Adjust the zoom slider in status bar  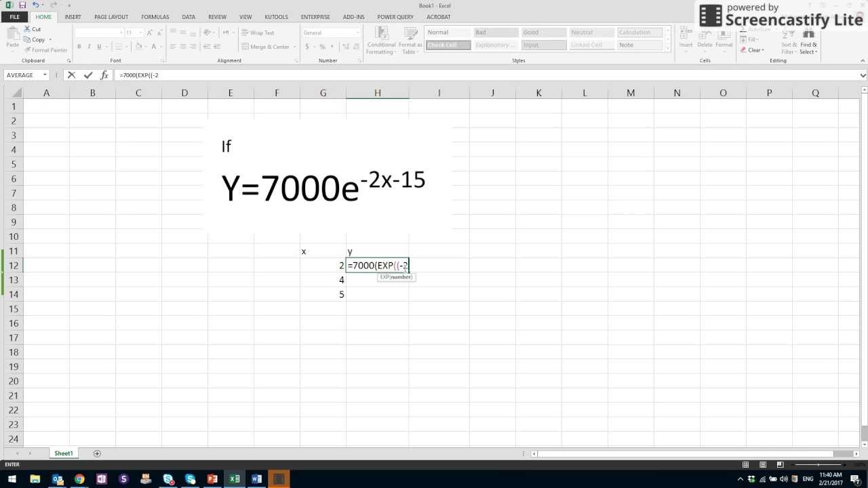point(817,464)
